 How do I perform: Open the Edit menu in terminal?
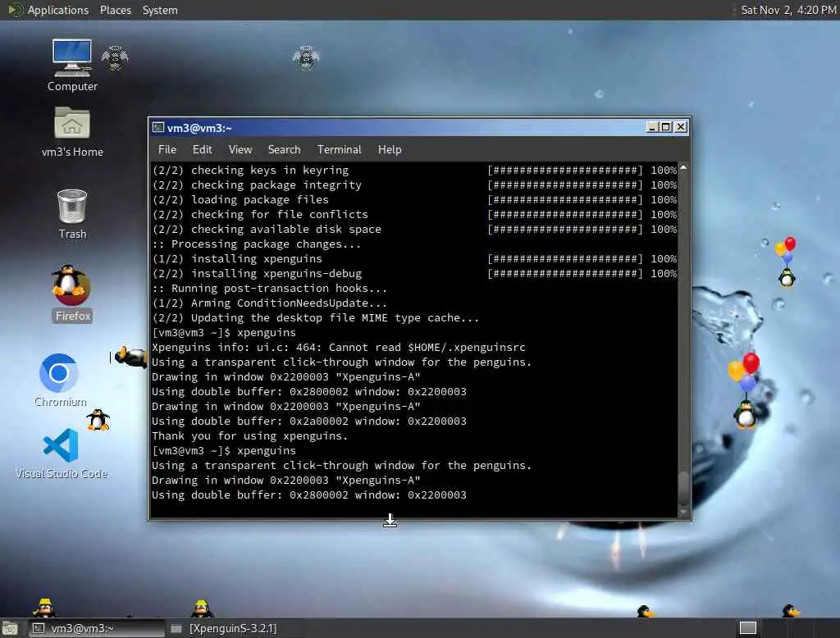(x=203, y=149)
